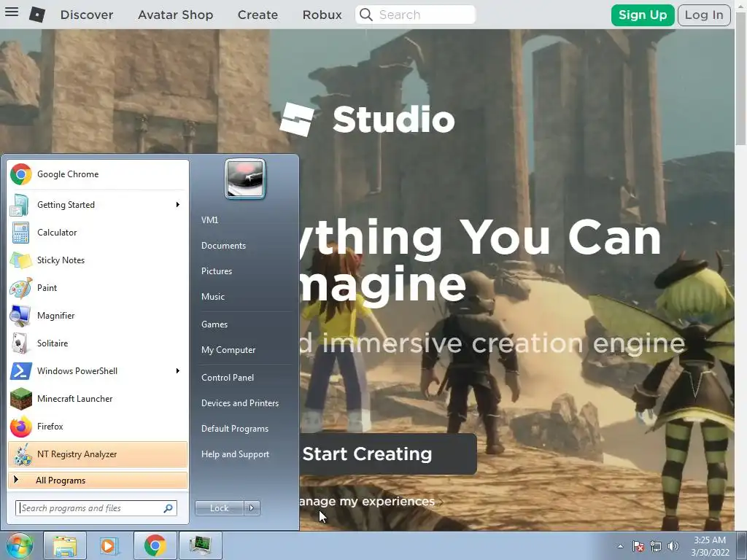Click the Sign Up button
This screenshot has width=747, height=560.
[x=643, y=15]
